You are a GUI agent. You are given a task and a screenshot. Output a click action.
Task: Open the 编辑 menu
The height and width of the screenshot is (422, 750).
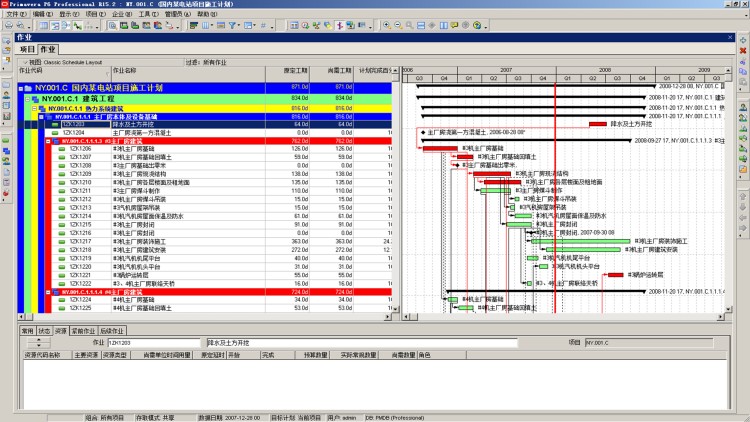(43, 14)
